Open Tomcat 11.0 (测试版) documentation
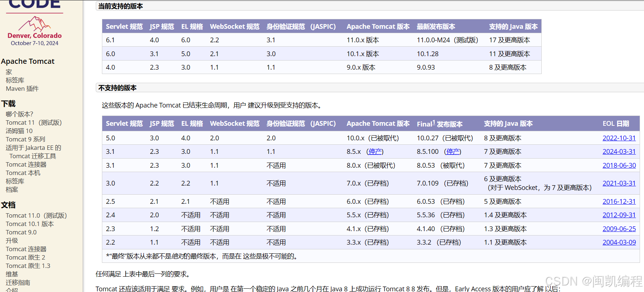 point(36,215)
